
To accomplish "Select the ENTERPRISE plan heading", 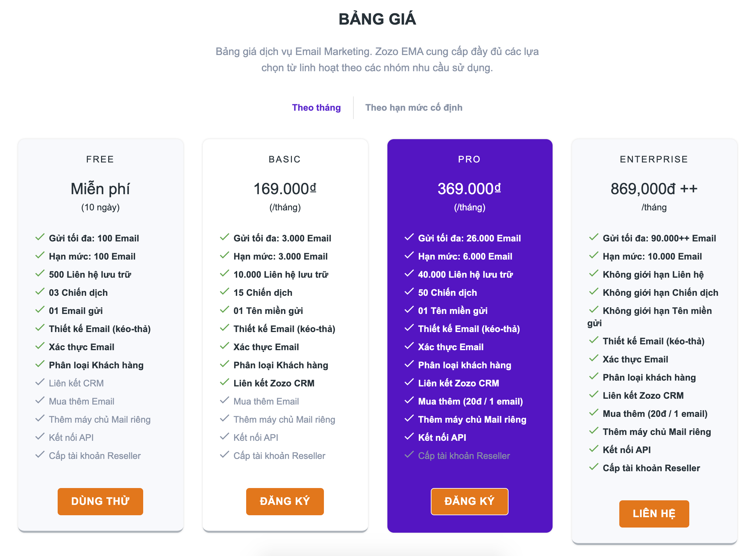I will click(654, 159).
